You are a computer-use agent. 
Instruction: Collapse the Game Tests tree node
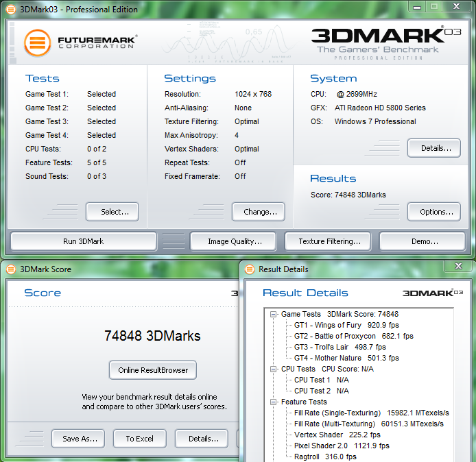tap(273, 314)
